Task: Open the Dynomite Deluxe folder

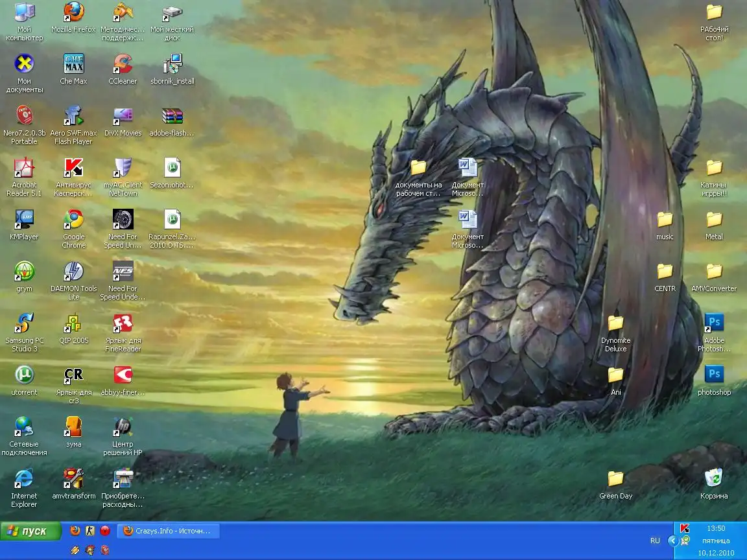Action: [x=615, y=323]
